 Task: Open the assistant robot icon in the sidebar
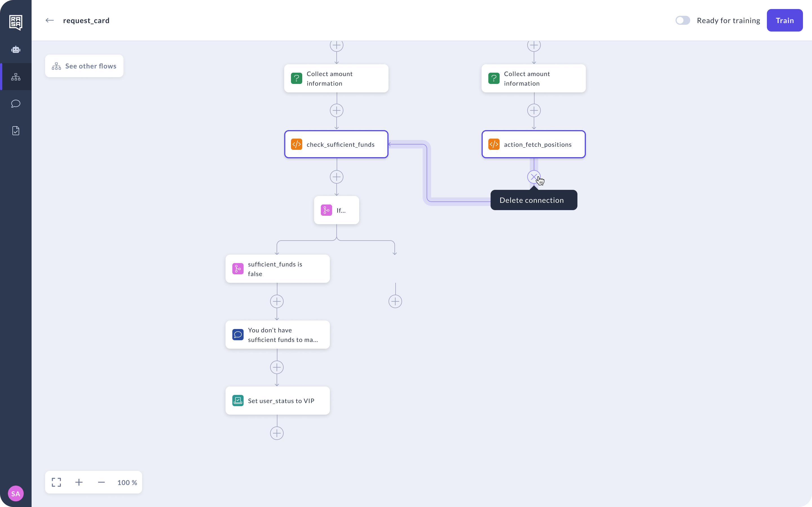(x=16, y=50)
